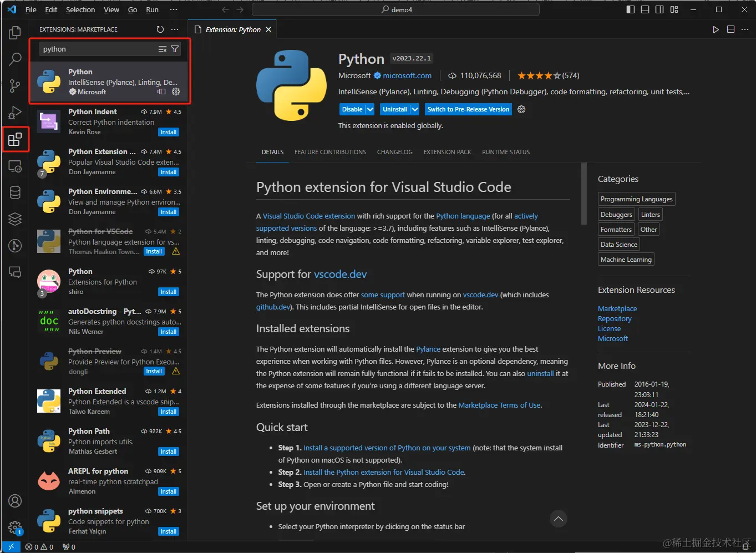Expand the Disable button dropdown arrow
This screenshot has width=756, height=553.
tap(370, 109)
